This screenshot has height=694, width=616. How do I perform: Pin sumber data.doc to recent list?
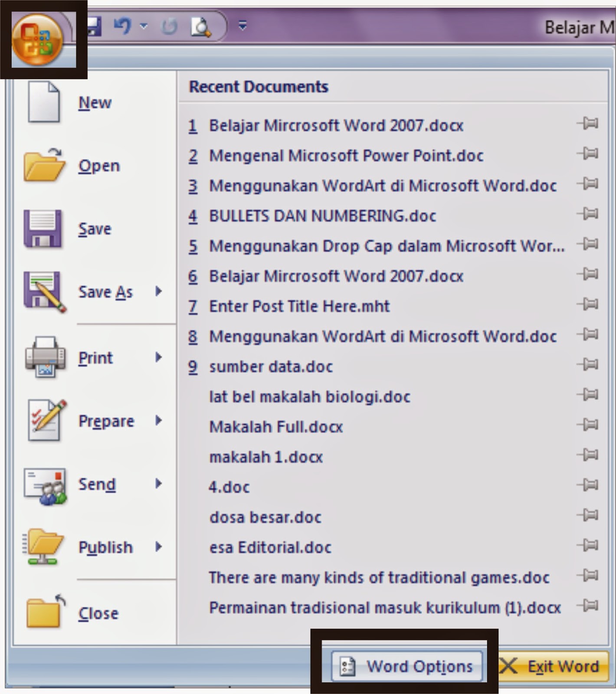tap(588, 364)
